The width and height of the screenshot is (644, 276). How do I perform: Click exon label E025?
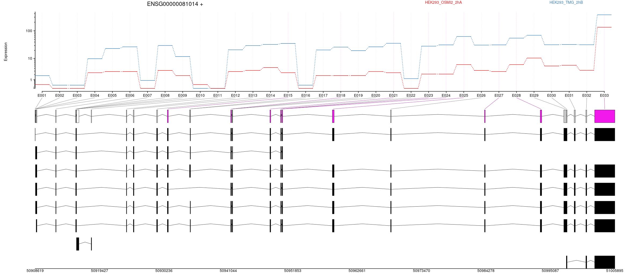click(x=464, y=95)
